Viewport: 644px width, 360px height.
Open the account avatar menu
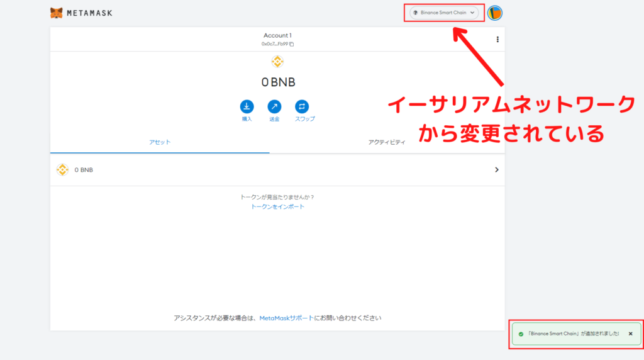495,13
